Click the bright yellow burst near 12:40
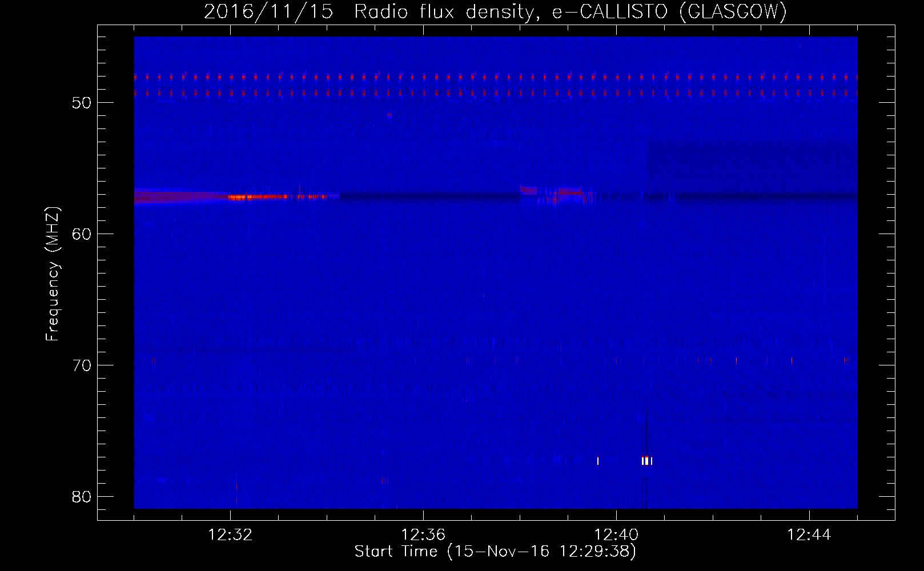Image resolution: width=924 pixels, height=571 pixels. (646, 461)
